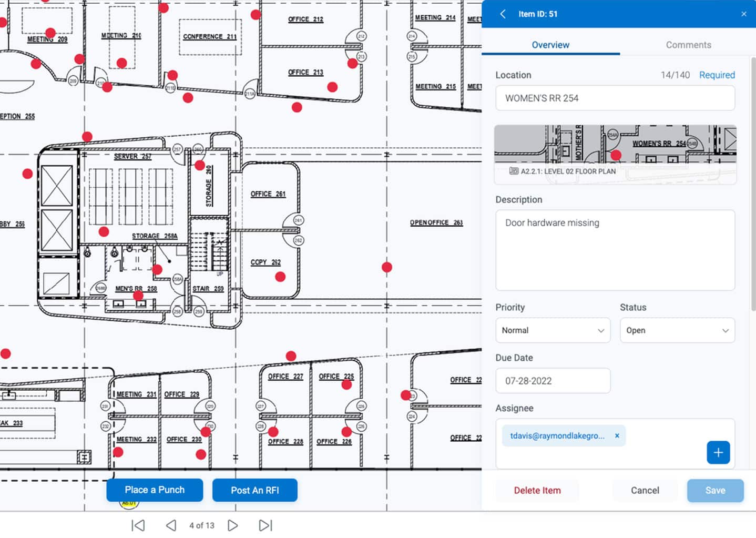Click the Due Date field
This screenshot has width=756, height=538.
click(553, 381)
